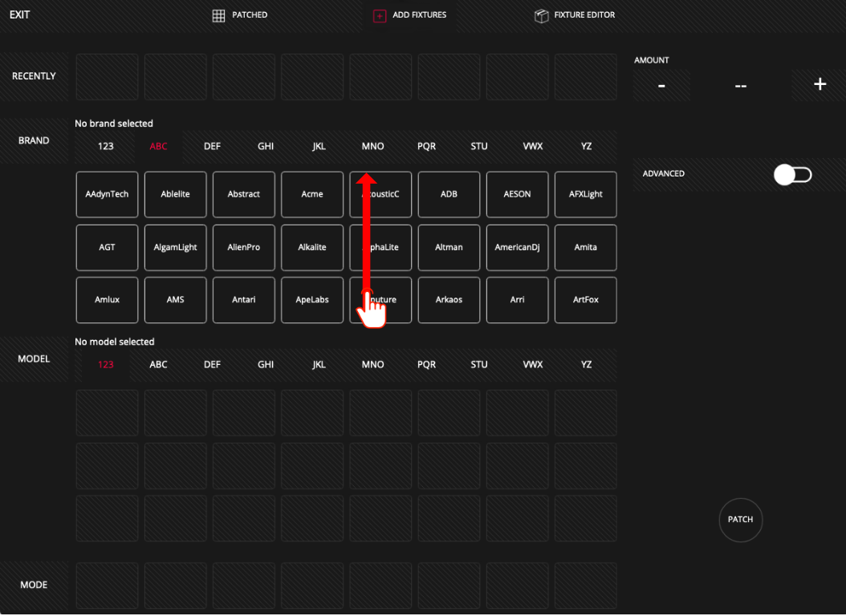Select the AGT brand

[x=107, y=247]
